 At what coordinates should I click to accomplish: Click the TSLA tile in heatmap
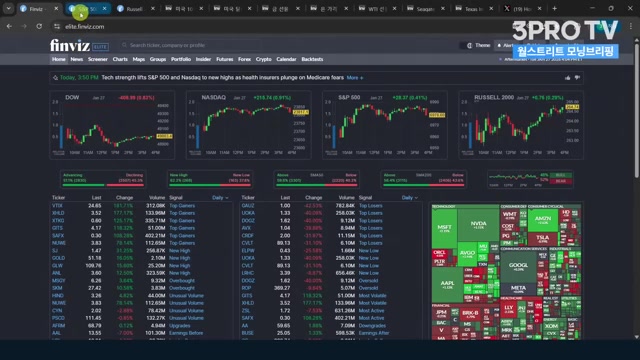(542, 238)
